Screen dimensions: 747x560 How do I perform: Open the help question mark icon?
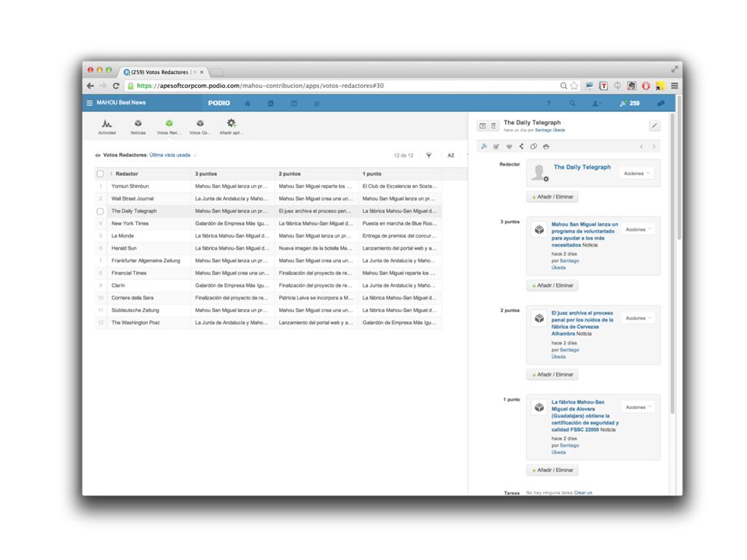point(549,103)
